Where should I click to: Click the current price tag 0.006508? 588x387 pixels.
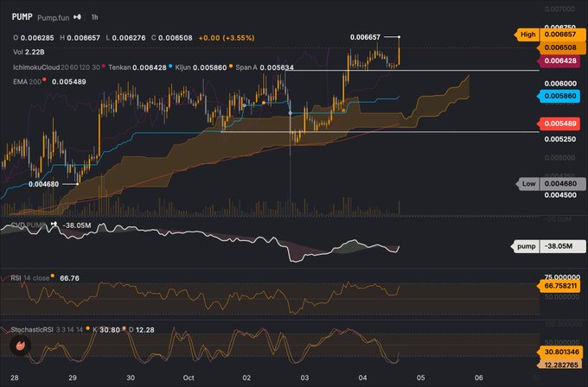[561, 48]
